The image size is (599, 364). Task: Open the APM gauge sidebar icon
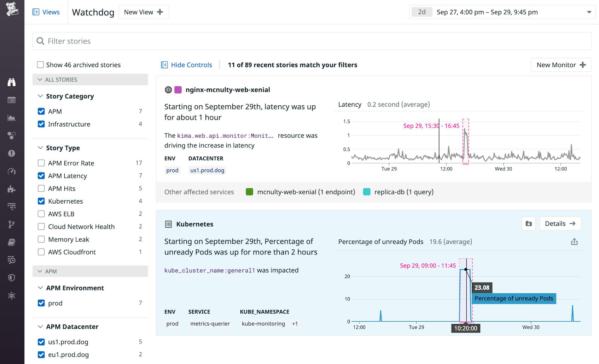[x=12, y=171]
